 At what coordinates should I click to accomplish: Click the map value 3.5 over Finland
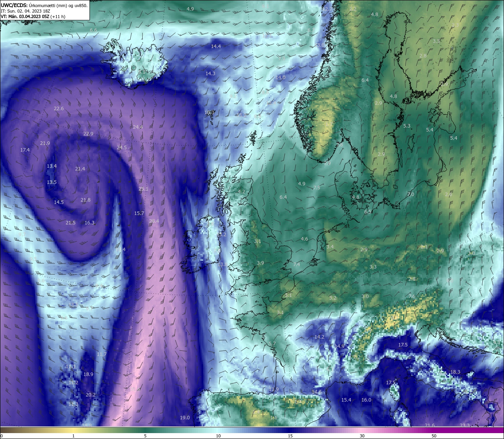pos(436,41)
